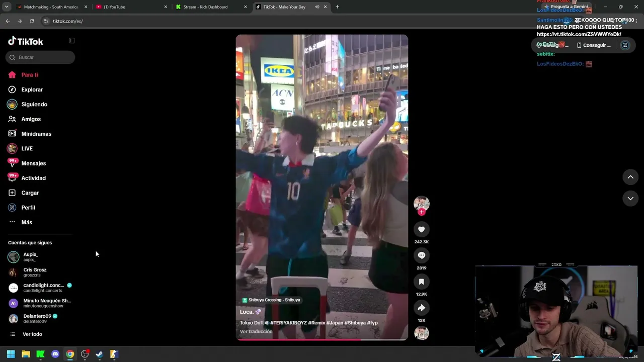Open comments via speech bubble icon
This screenshot has height=362, width=644.
point(422,255)
